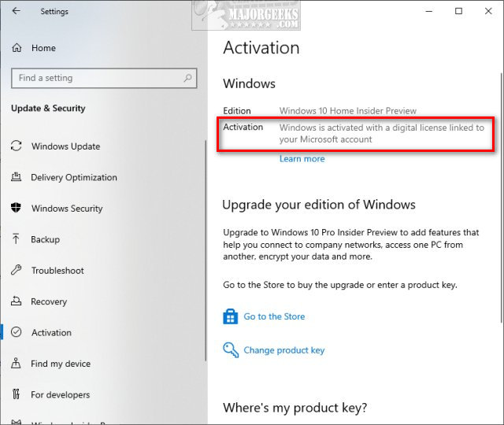Screen dimensions: 504x425
Task: Go to the Store link
Action: tap(274, 316)
